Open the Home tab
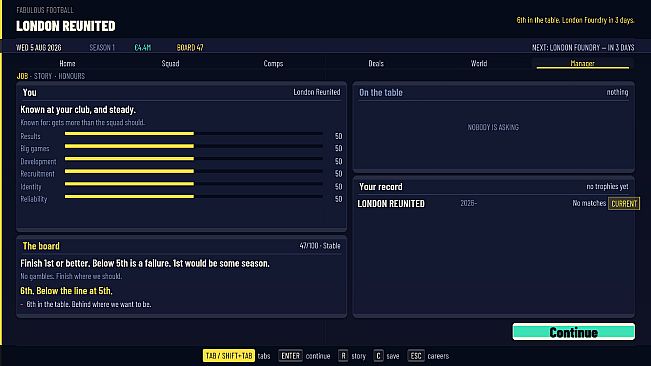The width and height of the screenshot is (651, 366). [x=67, y=63]
